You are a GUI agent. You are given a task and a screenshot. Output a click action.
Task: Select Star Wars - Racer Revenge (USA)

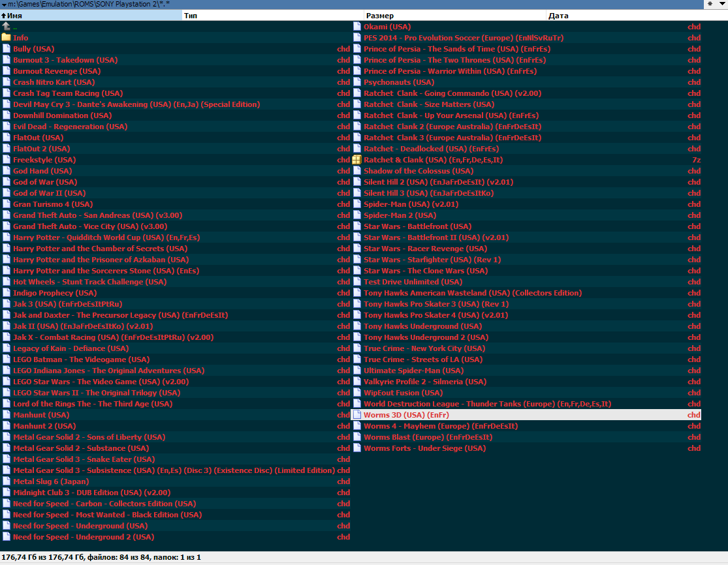(x=425, y=249)
